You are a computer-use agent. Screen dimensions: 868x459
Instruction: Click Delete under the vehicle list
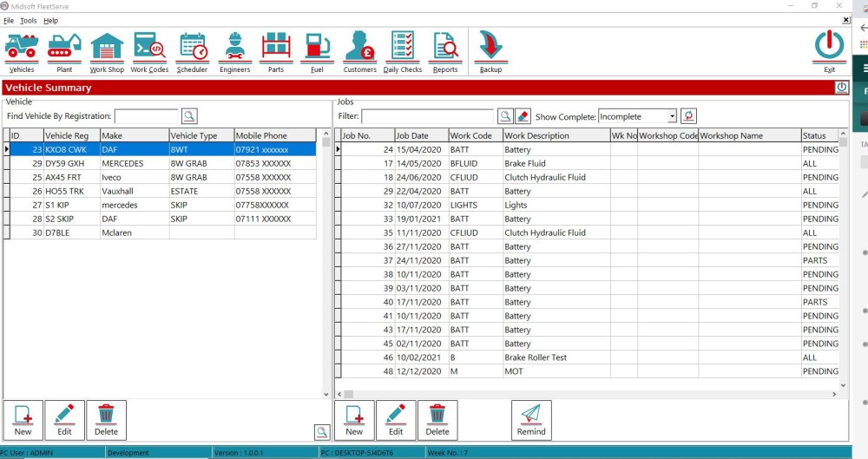click(x=106, y=420)
